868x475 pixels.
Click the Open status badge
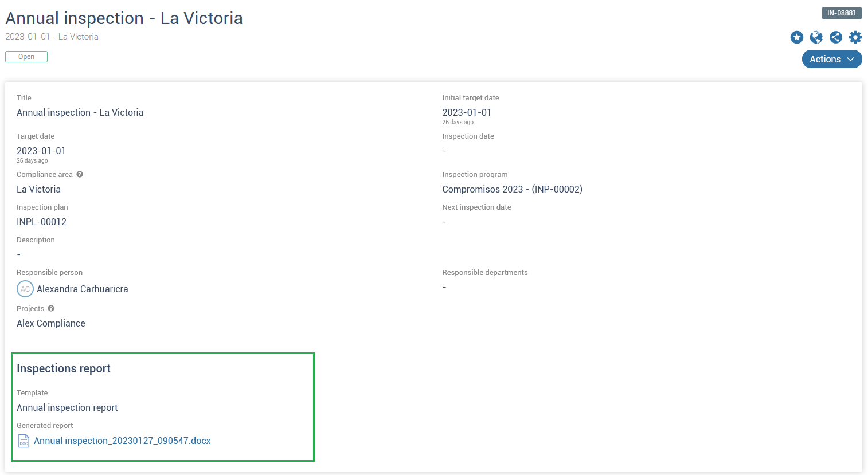click(x=26, y=57)
